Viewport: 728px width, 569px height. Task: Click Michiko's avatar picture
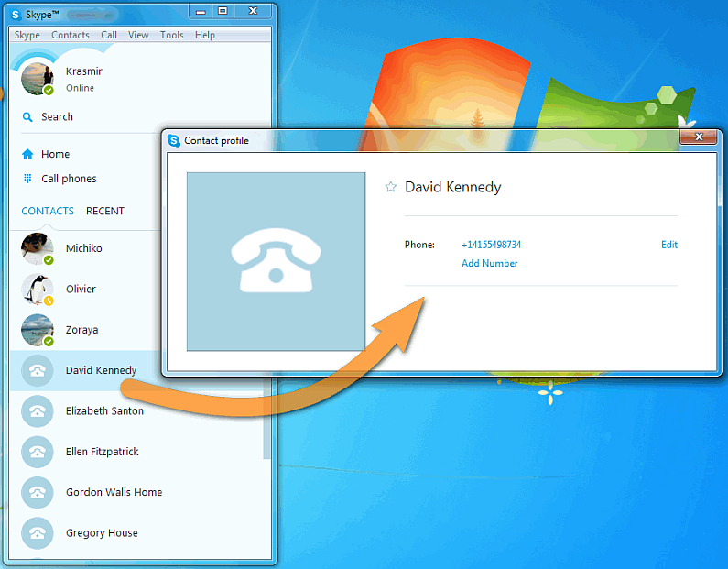pyautogui.click(x=38, y=248)
